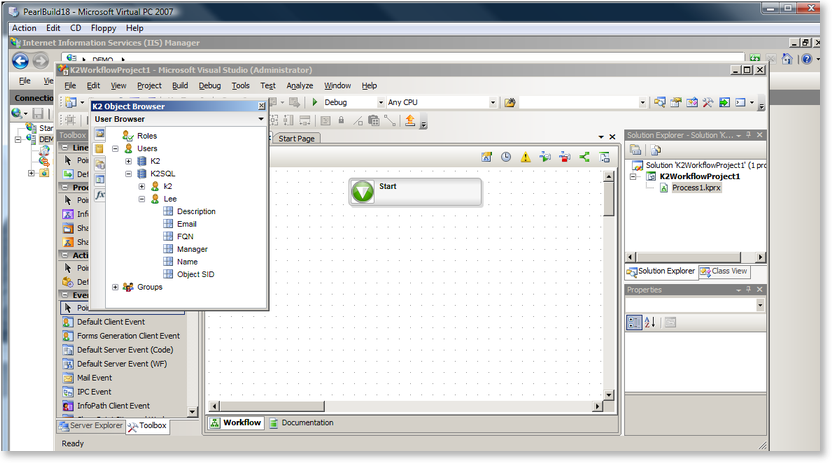Collapse the K2WorkflowProject1 tree node

633,177
